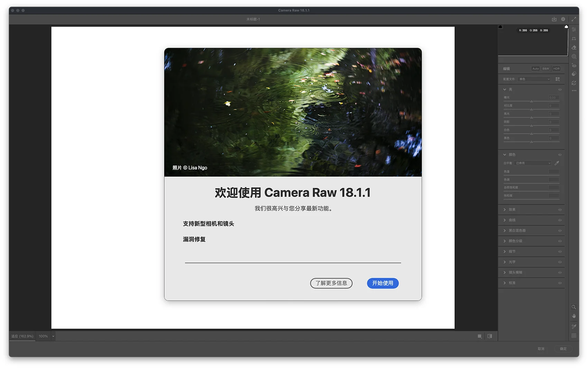588x368 pixels.
Task: Toggle the grid overlay icon
Action: tap(574, 336)
